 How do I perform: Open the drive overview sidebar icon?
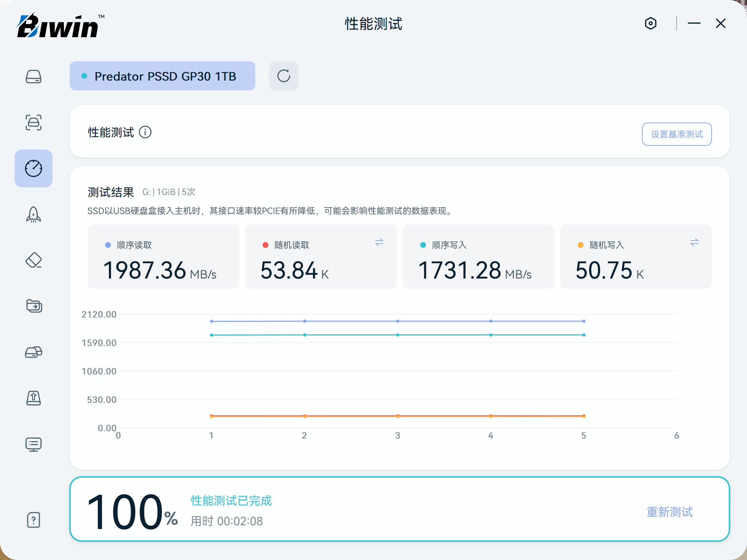click(x=34, y=77)
